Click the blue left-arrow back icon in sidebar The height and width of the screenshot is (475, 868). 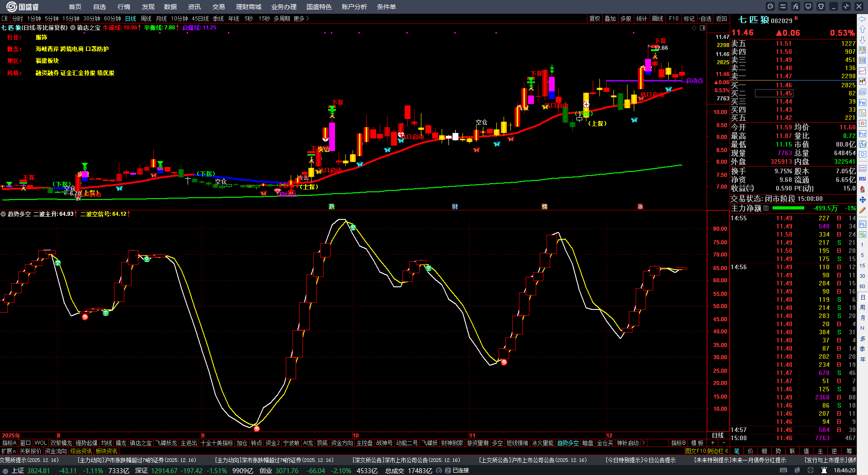coord(863,19)
